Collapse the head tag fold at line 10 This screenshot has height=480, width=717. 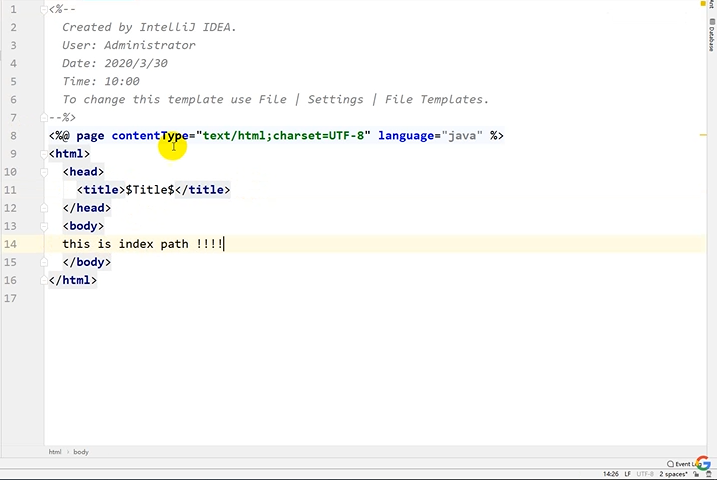(x=44, y=172)
